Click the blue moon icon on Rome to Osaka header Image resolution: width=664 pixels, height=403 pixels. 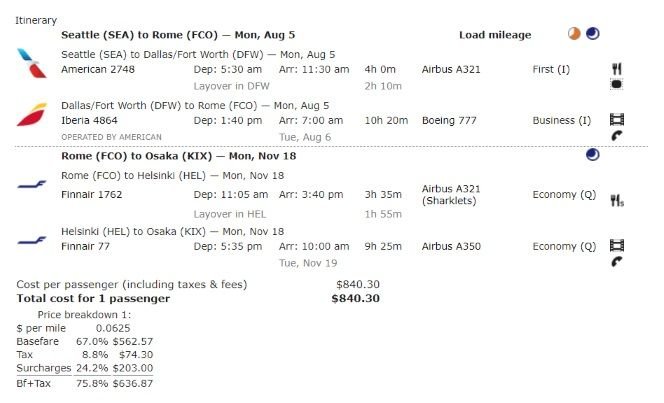pos(592,155)
